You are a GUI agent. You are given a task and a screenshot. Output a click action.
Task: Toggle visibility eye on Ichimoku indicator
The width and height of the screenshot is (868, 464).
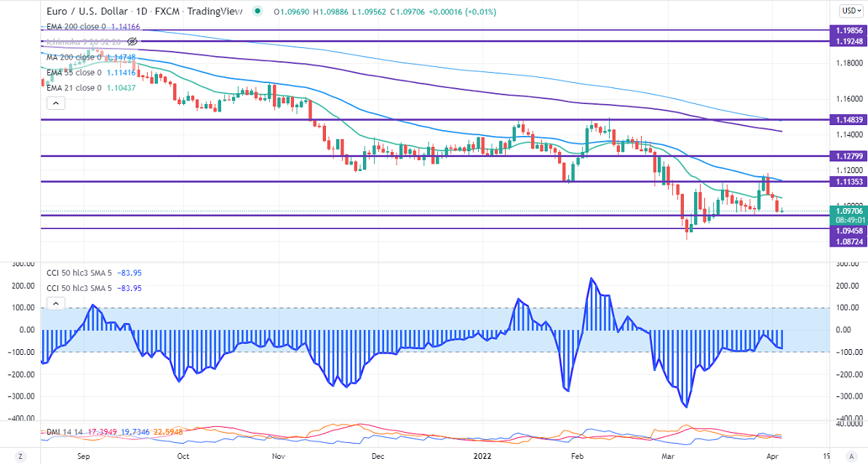[132, 41]
